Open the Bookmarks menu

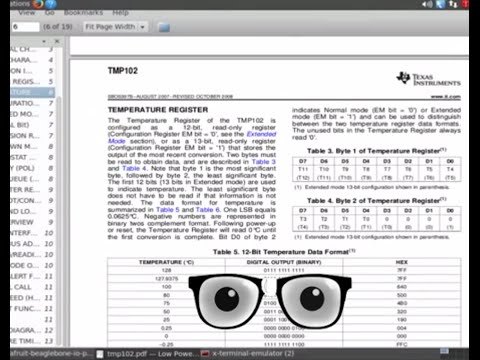pos(83,13)
